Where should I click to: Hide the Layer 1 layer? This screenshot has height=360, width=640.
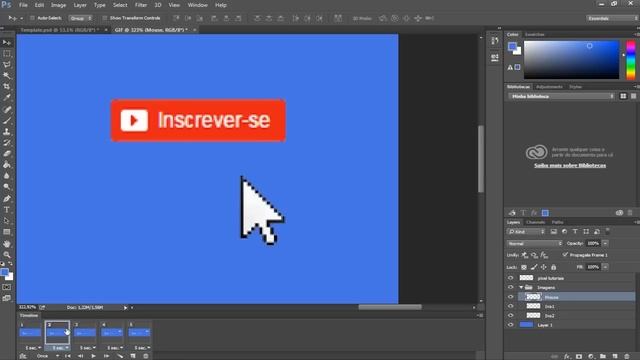pyautogui.click(x=511, y=325)
